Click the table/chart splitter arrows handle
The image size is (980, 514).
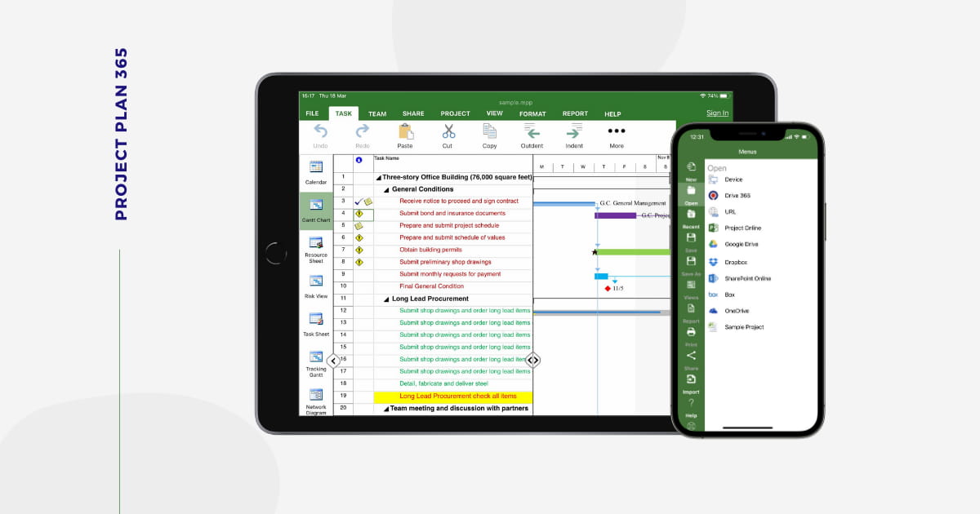532,360
